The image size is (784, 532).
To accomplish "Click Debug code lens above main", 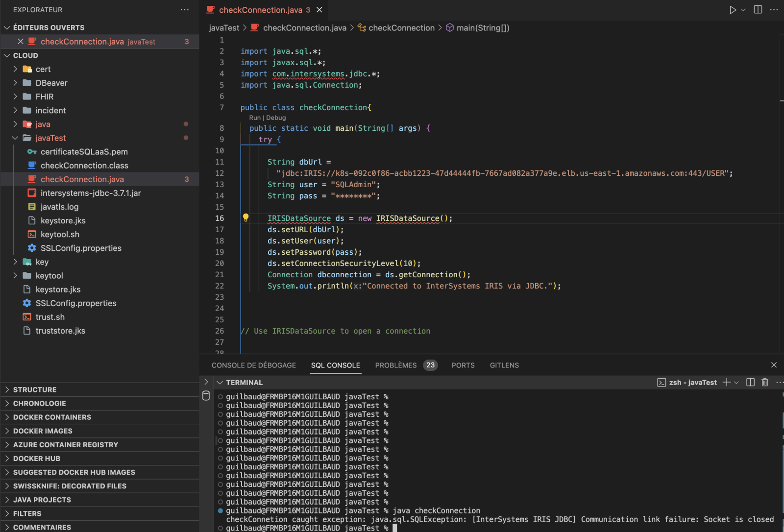I will click(x=276, y=118).
